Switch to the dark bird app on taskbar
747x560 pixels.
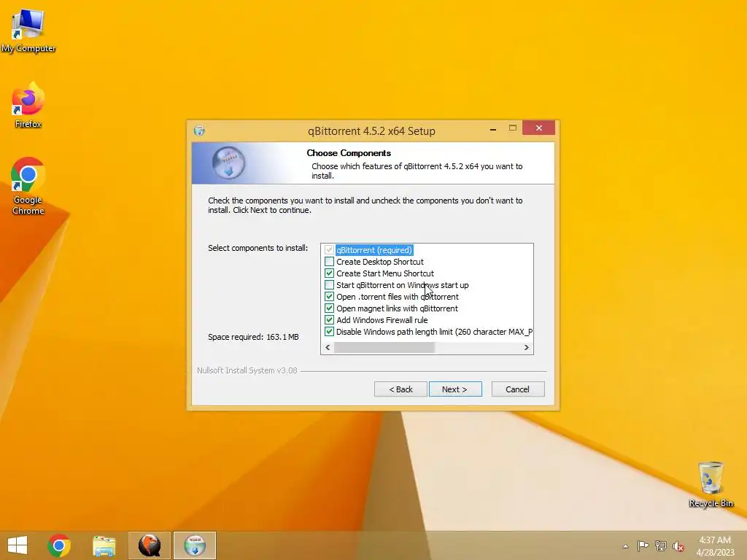[x=149, y=545]
